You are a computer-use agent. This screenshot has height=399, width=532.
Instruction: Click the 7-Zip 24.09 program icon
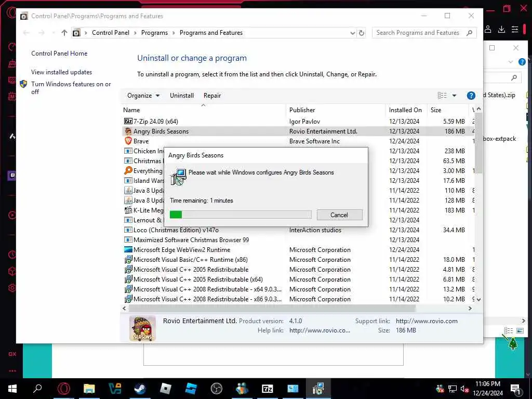tap(128, 121)
